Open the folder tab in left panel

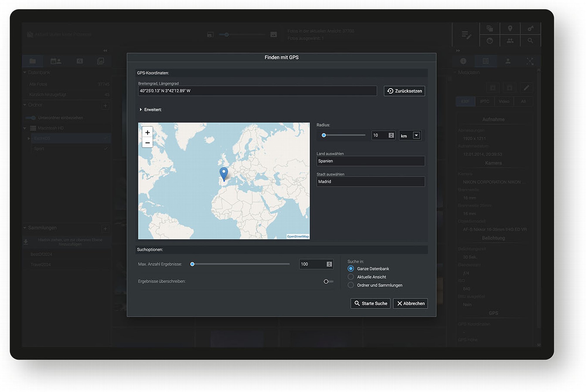click(x=33, y=61)
